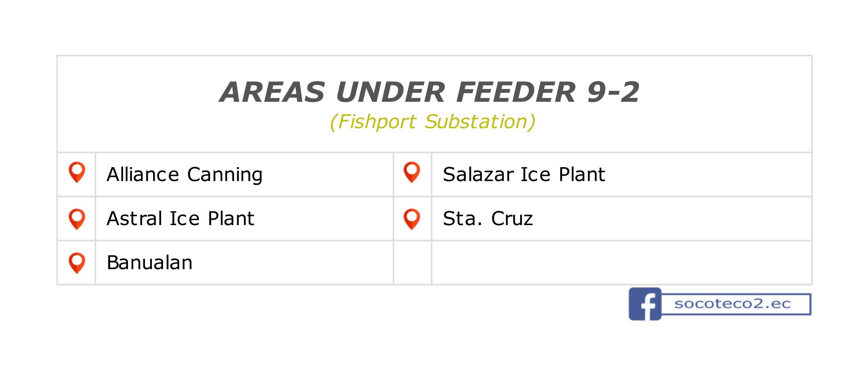
Task: Click the word Canning in first row
Action: (x=225, y=175)
